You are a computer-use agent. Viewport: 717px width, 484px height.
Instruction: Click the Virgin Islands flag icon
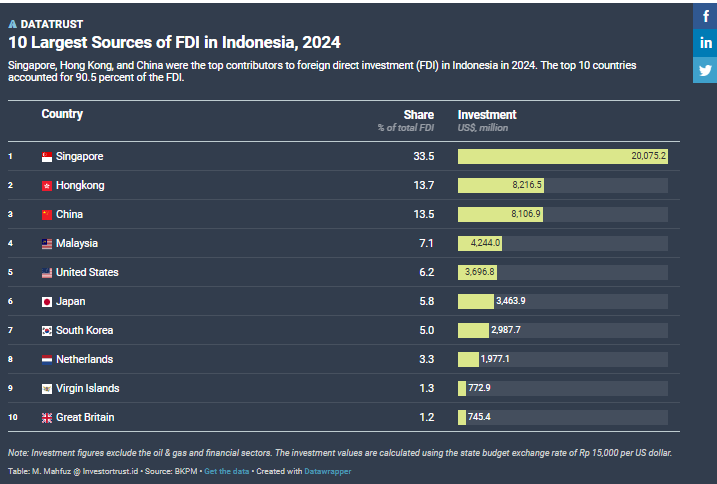coord(46,389)
